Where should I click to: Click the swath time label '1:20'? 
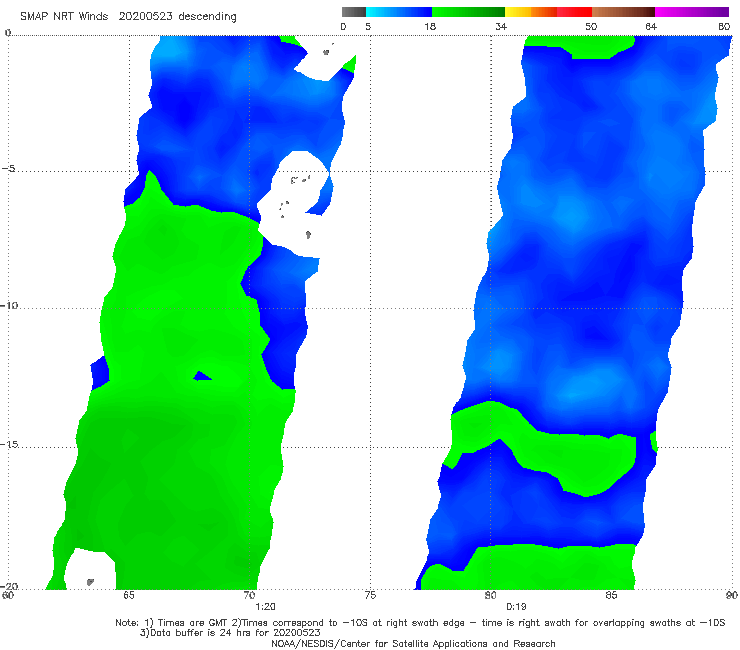(x=265, y=607)
